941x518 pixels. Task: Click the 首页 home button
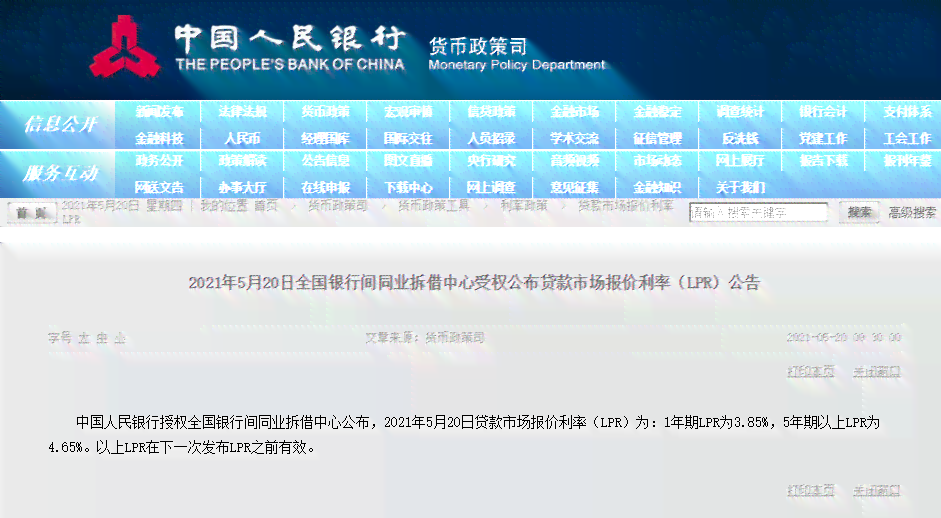pyautogui.click(x=31, y=212)
